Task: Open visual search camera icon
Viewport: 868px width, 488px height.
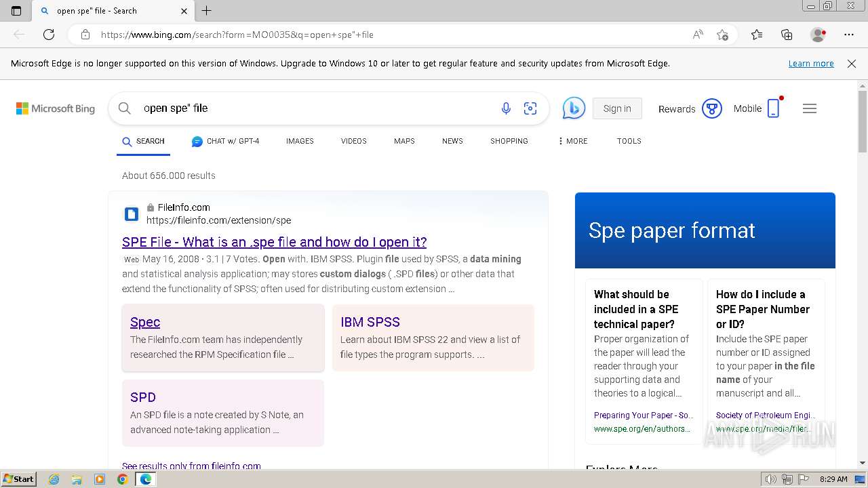Action: click(530, 108)
